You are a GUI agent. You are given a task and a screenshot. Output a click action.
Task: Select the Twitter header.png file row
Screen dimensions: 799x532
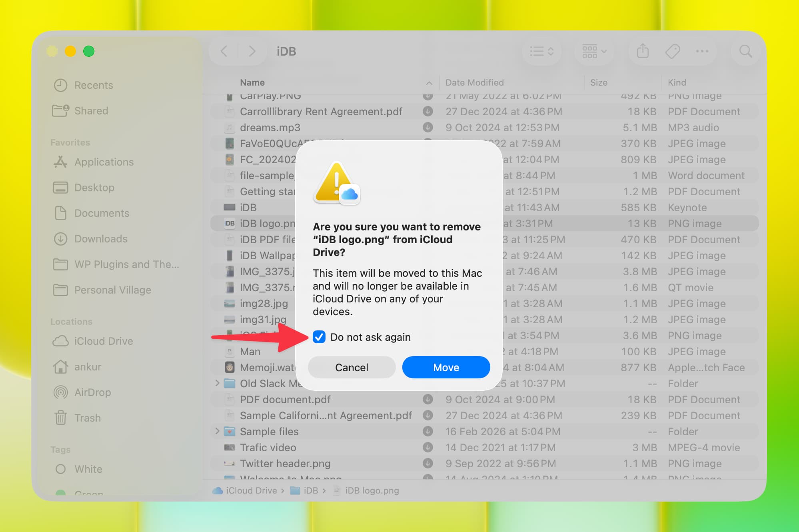(x=285, y=464)
